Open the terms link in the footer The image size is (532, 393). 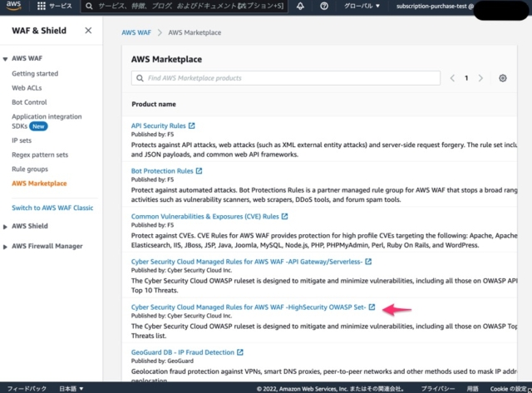click(472, 389)
